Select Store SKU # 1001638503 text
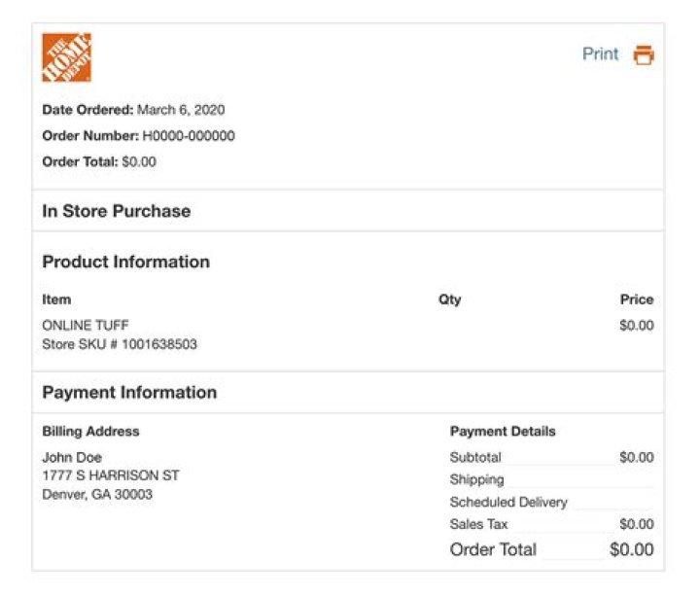Viewport: 700px width, 597px height. click(x=120, y=344)
